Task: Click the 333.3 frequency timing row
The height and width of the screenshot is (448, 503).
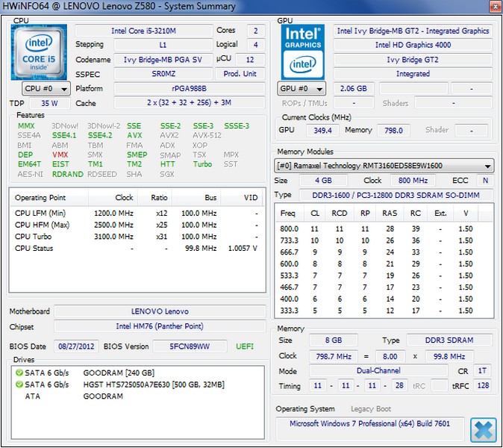Action: pos(384,311)
